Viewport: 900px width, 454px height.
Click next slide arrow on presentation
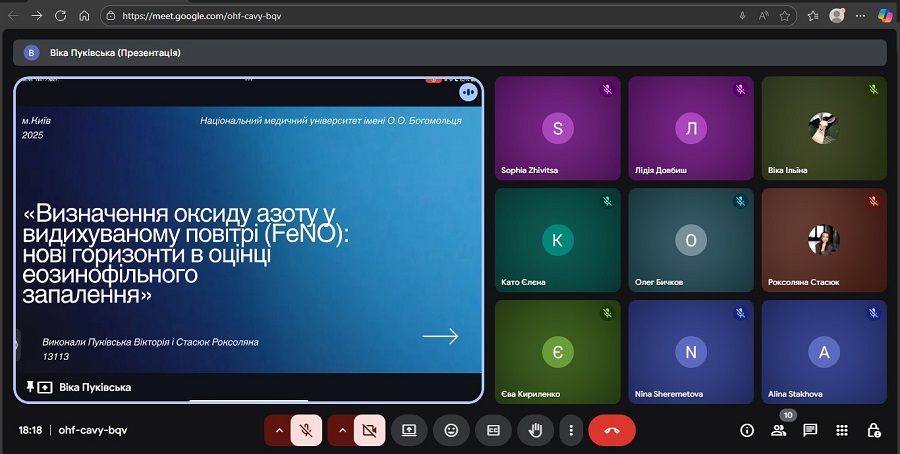coord(440,336)
